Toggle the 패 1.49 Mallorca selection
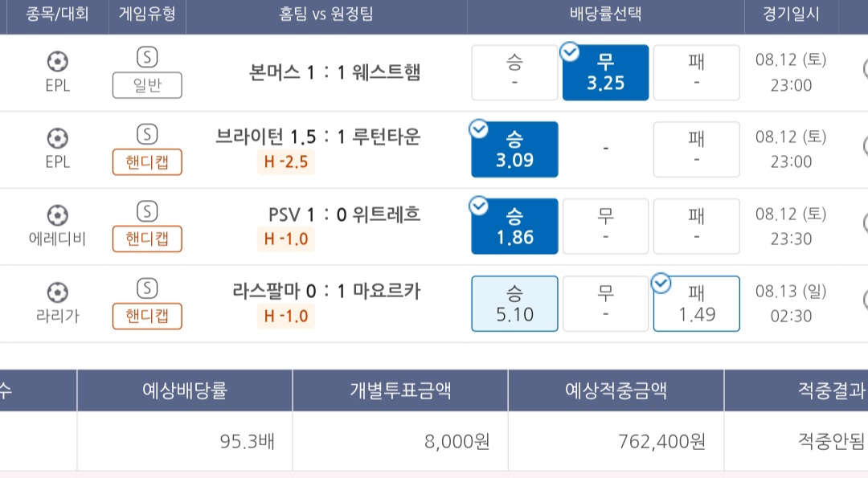The width and height of the screenshot is (868, 478). click(x=696, y=304)
